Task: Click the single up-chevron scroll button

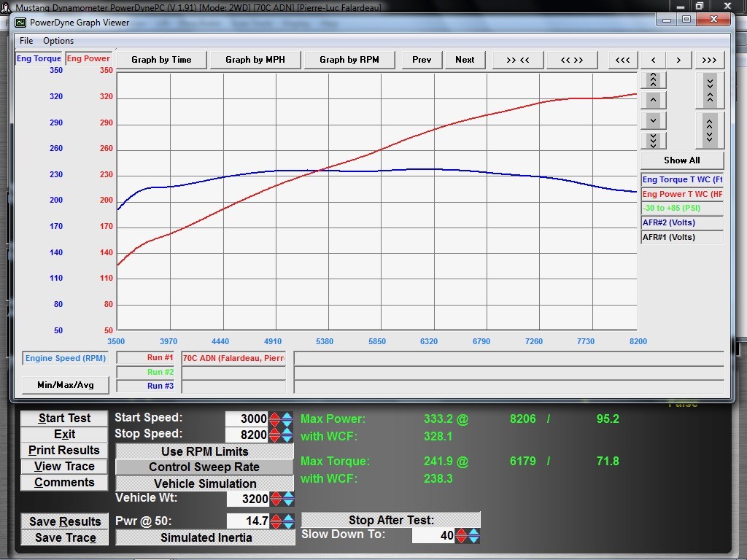Action: click(653, 100)
